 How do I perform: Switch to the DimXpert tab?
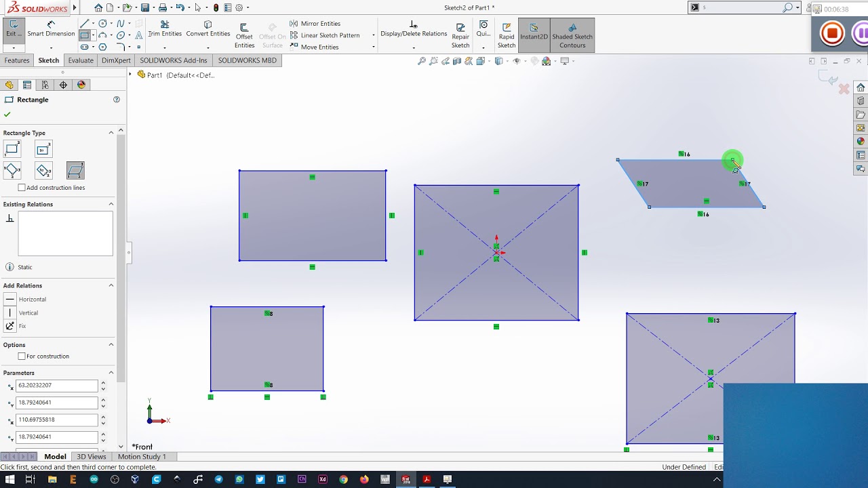pos(116,60)
